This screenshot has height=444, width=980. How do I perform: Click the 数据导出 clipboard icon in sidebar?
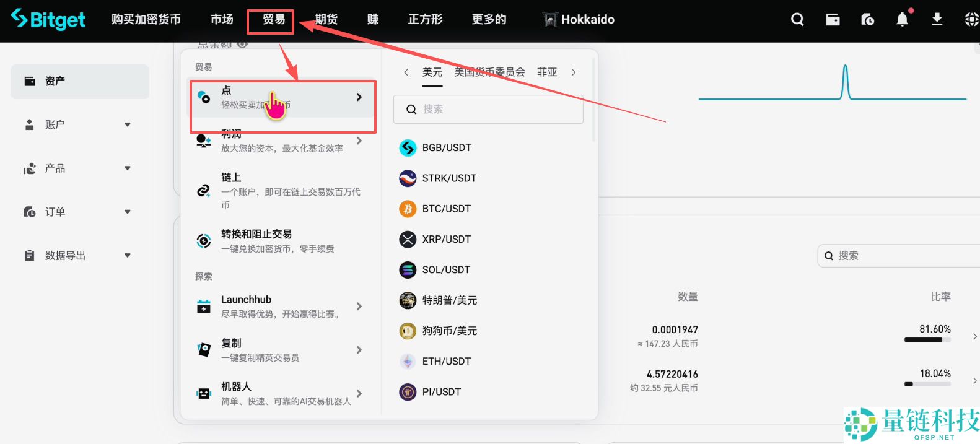[29, 255]
